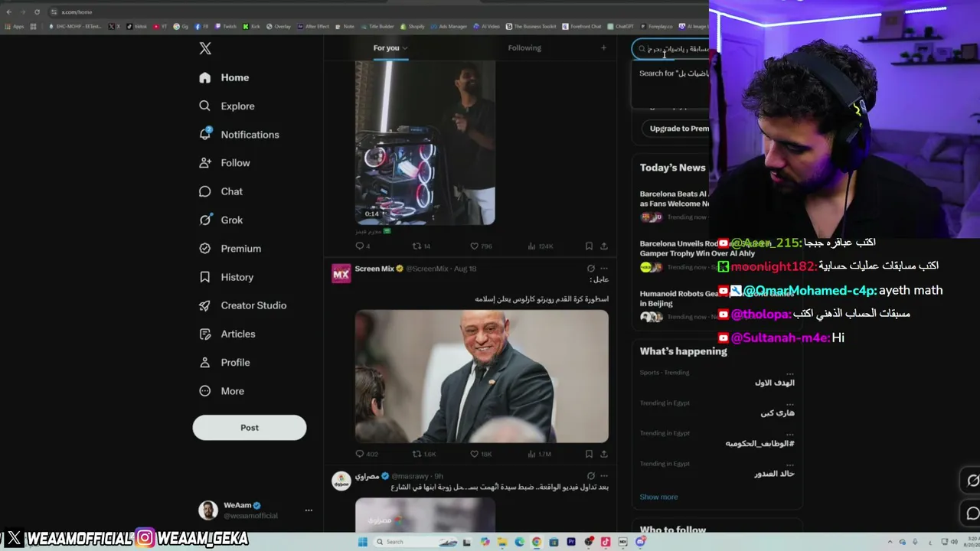The width and height of the screenshot is (980, 551).
Task: Open the Shopify bookmark
Action: (x=412, y=27)
